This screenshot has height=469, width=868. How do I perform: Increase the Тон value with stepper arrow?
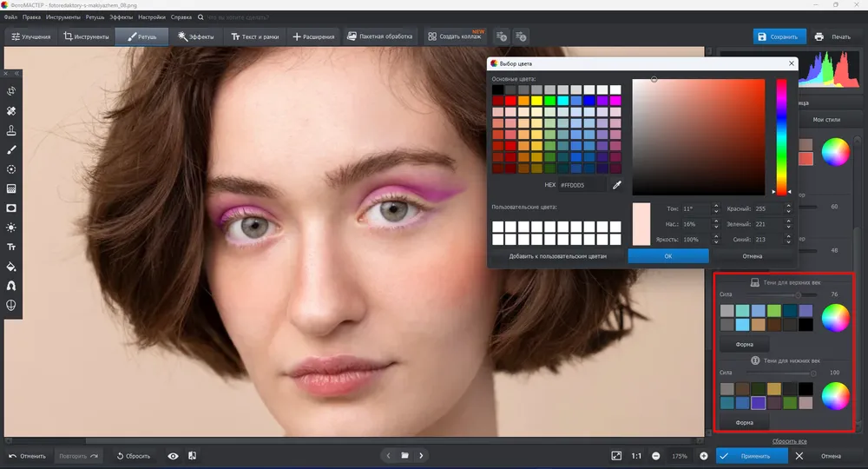(x=716, y=206)
